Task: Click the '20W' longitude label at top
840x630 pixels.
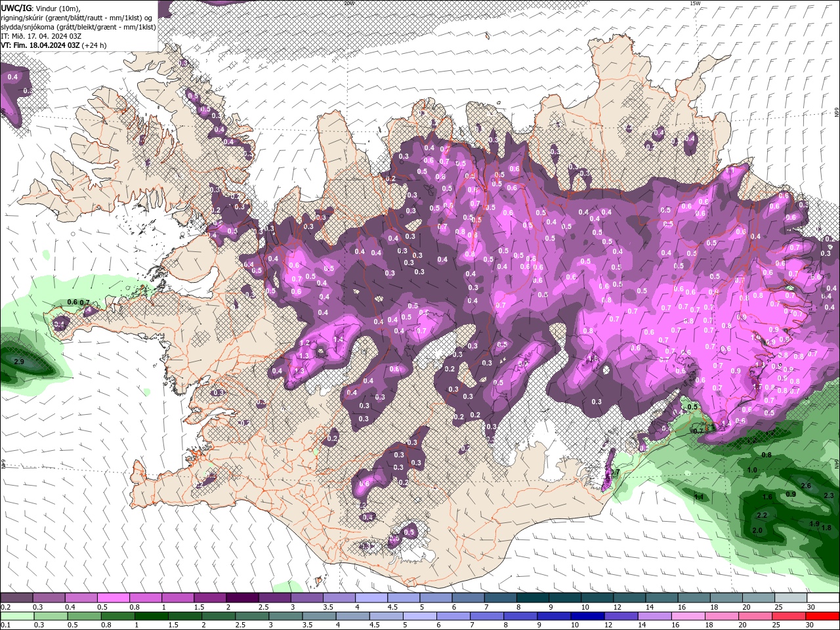Action: pyautogui.click(x=348, y=3)
